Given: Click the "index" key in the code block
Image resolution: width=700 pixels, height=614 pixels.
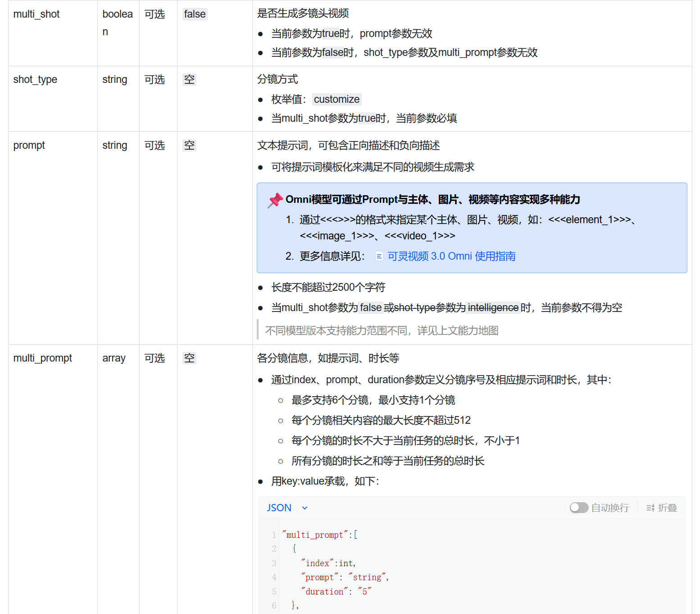Looking at the screenshot, I should tap(318, 564).
